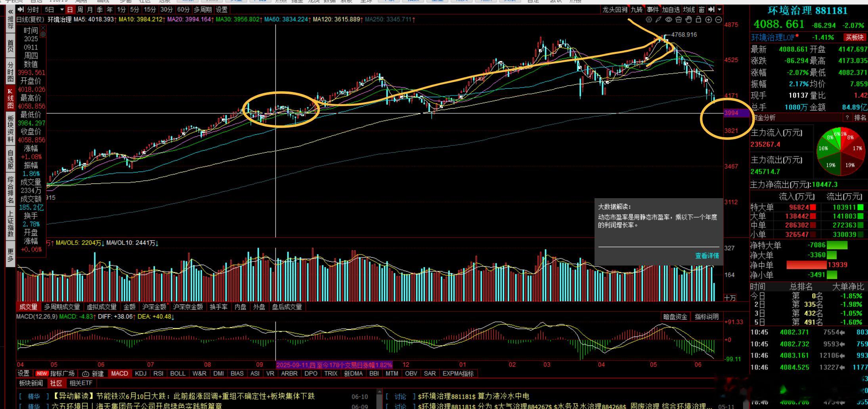Click 暗盘资金 button

coord(675,317)
